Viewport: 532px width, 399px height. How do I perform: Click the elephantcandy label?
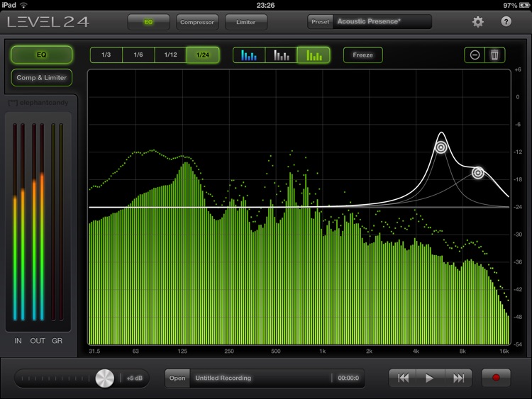(38, 102)
